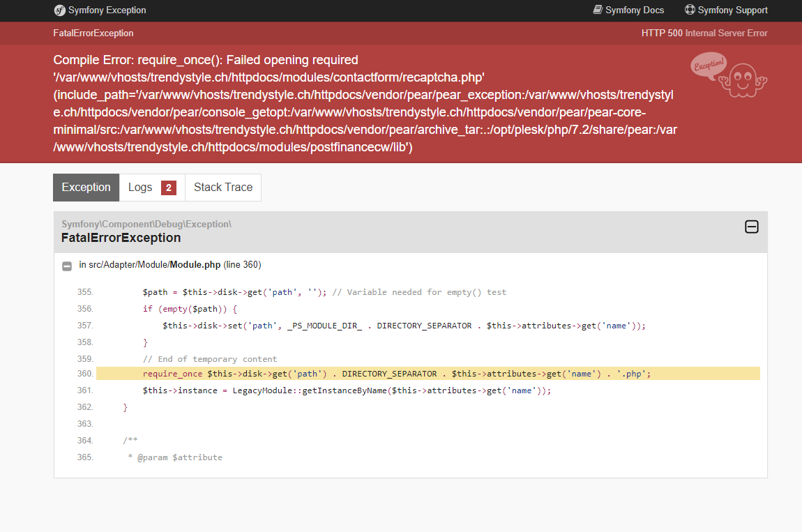
Task: Click code line 357 setting _PS_MODULE_DIR_ path
Action: click(x=404, y=326)
